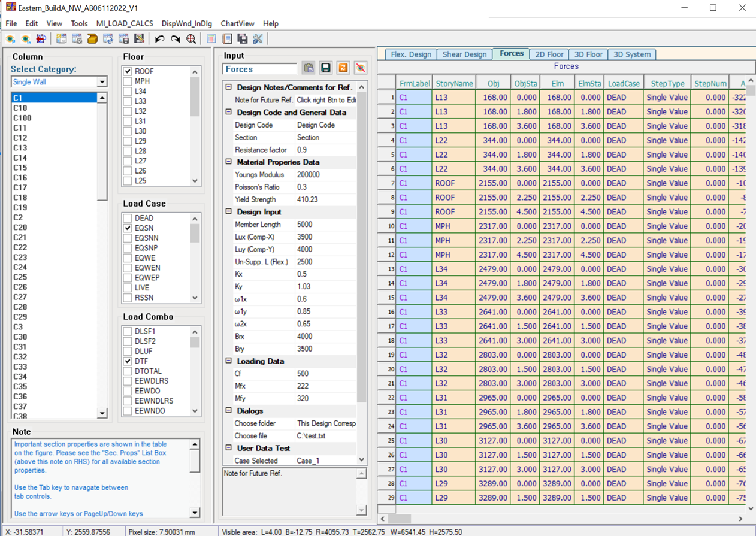Screen dimensions: 756x536
Task: Enable the DLSF1 load combo
Action: point(127,331)
